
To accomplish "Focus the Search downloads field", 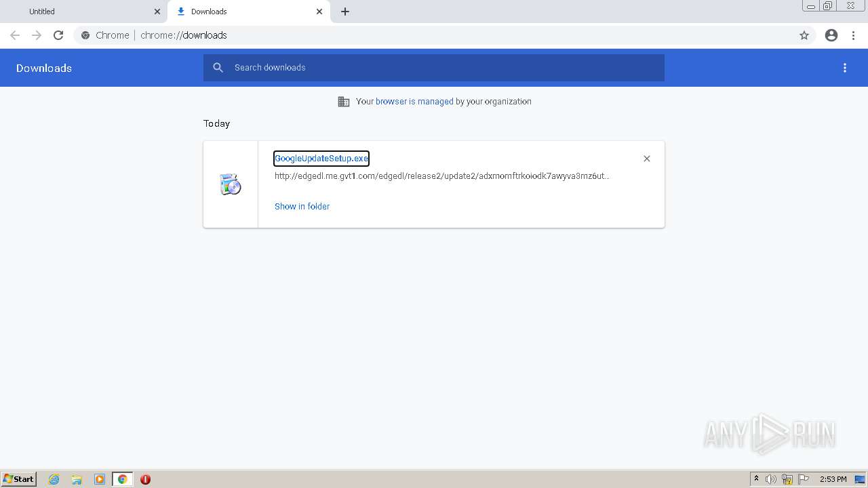I will point(434,68).
